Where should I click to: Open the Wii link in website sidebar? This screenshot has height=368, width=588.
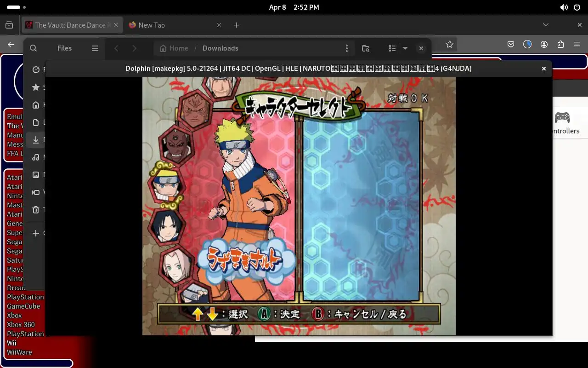pos(11,343)
